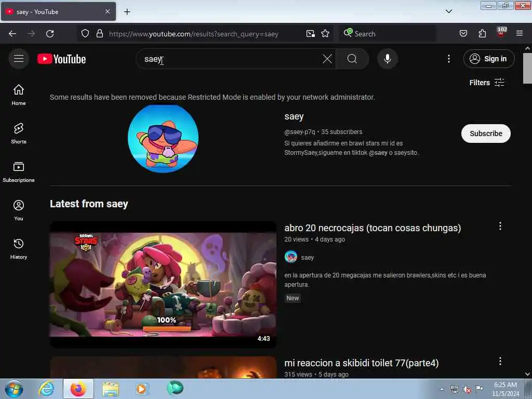Subscribe to the saey channel

(486, 134)
